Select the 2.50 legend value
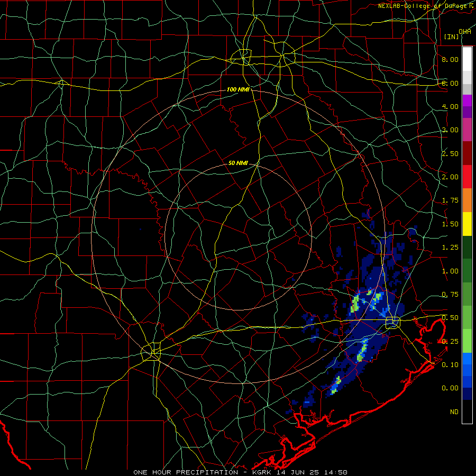The height and width of the screenshot is (476, 476). pos(450,153)
